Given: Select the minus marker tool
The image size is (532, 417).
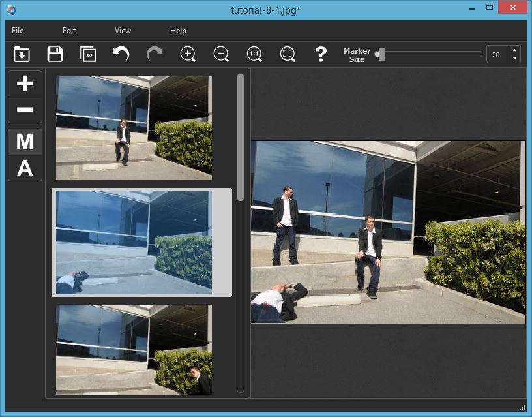Looking at the screenshot, I should coord(25,110).
